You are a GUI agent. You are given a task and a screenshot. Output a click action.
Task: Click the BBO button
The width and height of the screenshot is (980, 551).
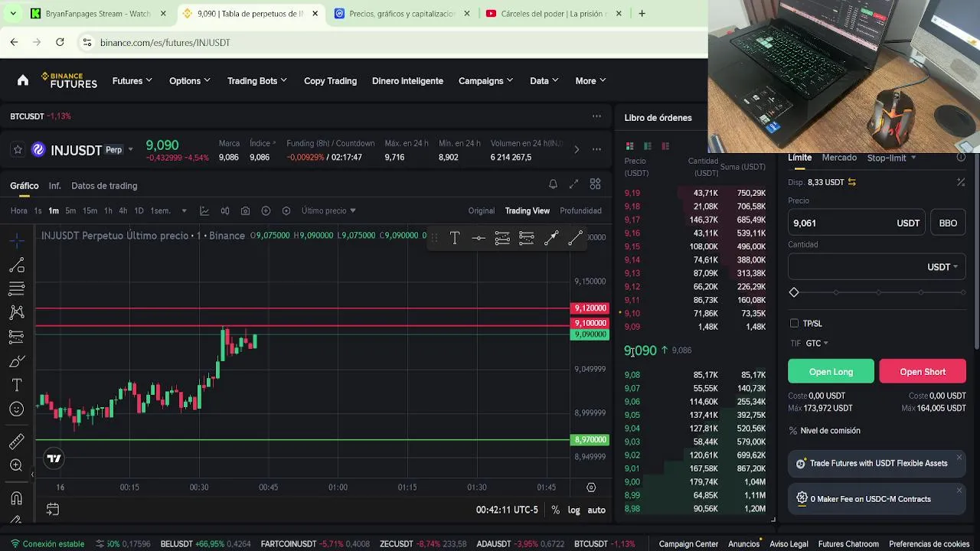click(948, 223)
